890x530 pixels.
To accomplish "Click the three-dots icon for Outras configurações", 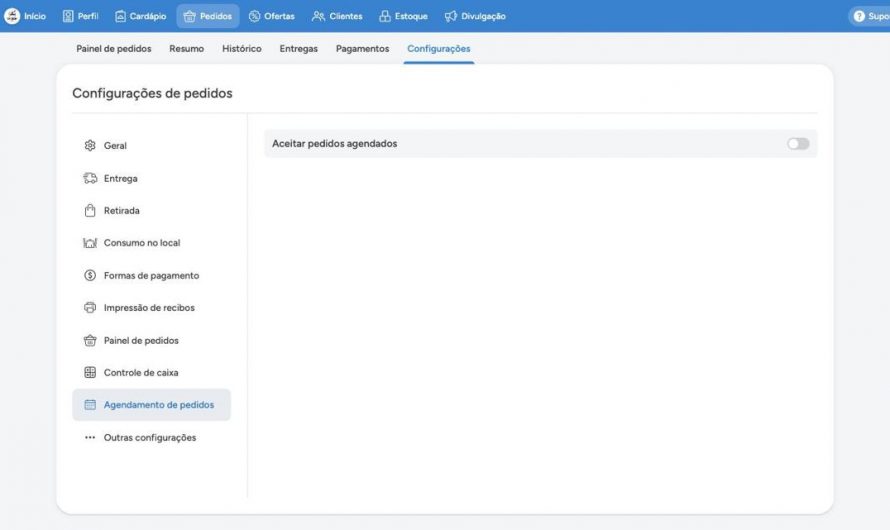I will pyautogui.click(x=90, y=438).
